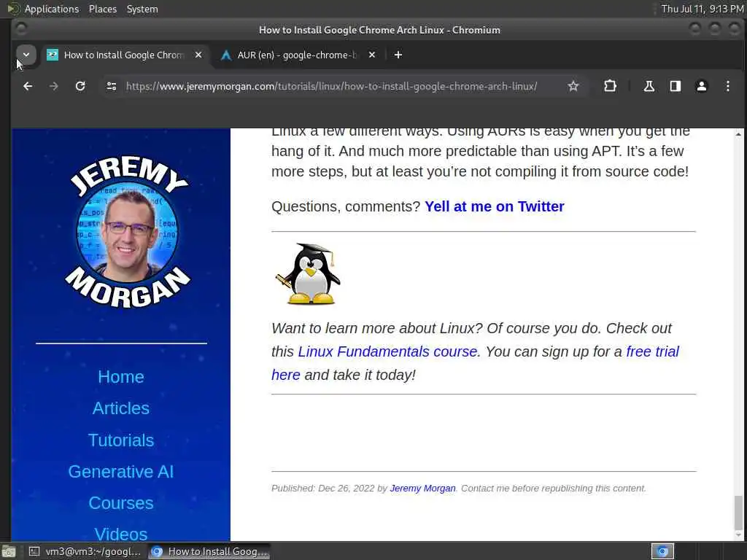Bookmark this page with the star icon
The image size is (747, 560).
(x=573, y=86)
